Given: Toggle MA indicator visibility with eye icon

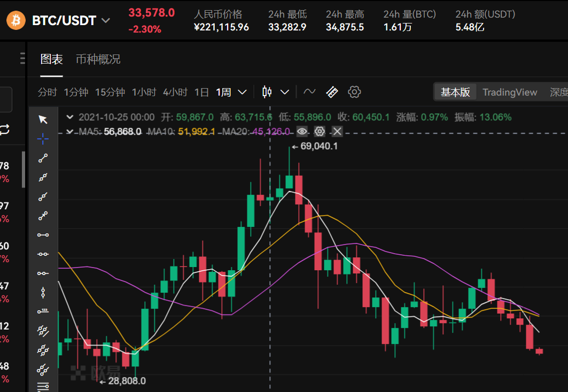Looking at the screenshot, I should [x=302, y=131].
